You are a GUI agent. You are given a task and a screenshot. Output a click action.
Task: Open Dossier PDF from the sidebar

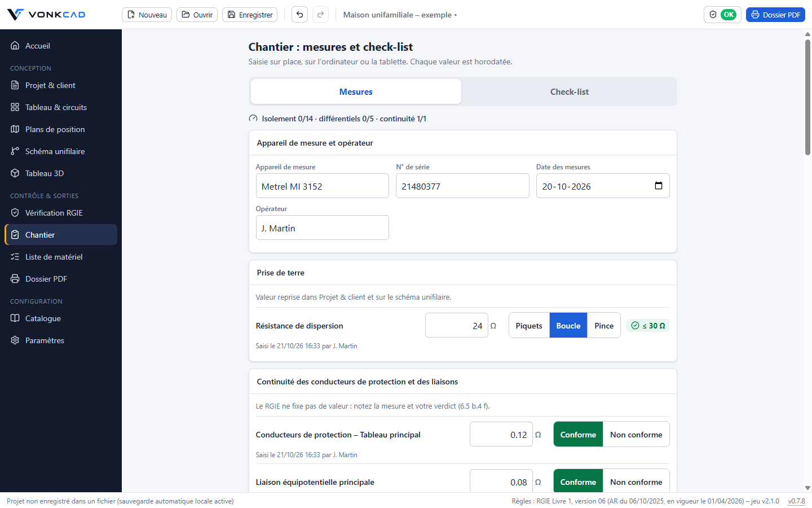coord(61,279)
